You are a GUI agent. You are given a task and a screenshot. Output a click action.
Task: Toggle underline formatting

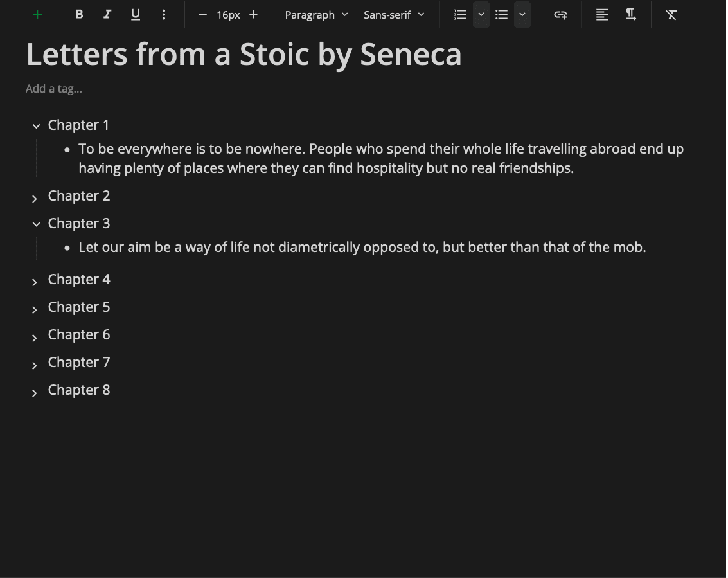coord(136,14)
